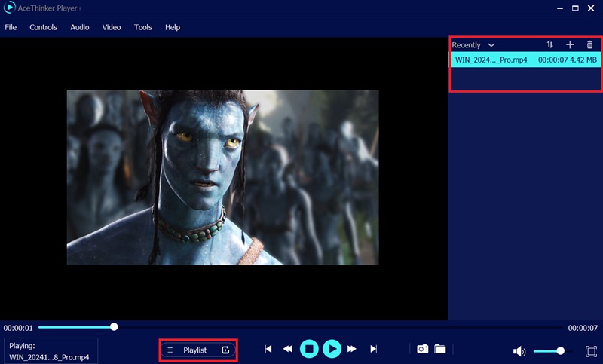This screenshot has width=603, height=364.
Task: Clear the playlist with the trash icon
Action: pos(589,44)
